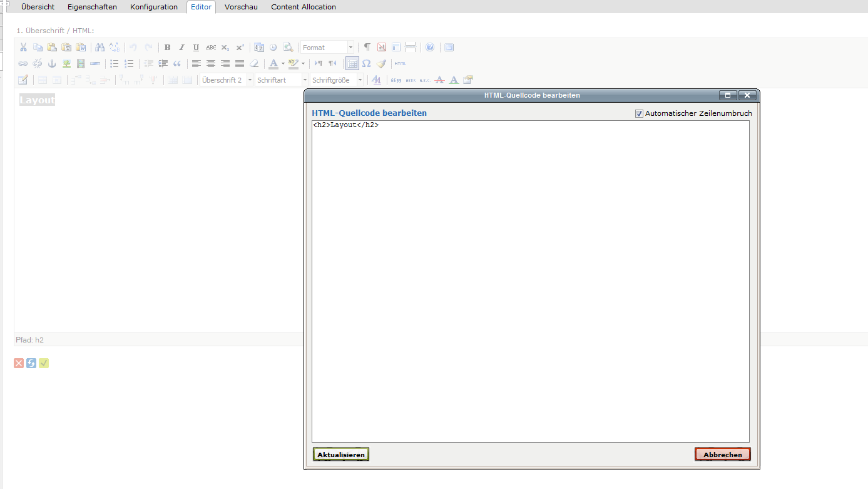Screen dimensions: 868x489
Task: Apply blockquote formatting
Action: [x=177, y=64]
